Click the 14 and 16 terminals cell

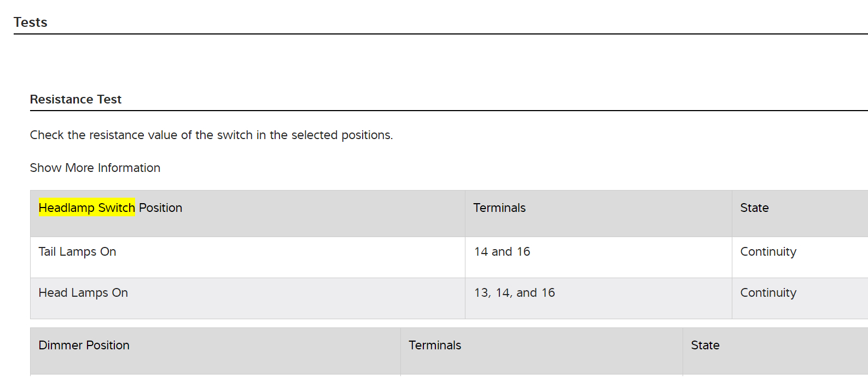point(502,252)
